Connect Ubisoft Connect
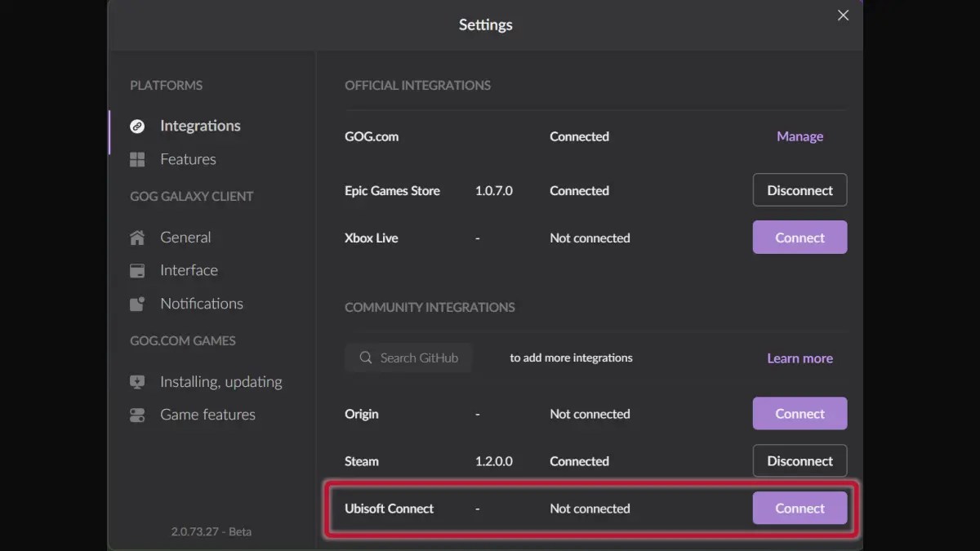This screenshot has width=980, height=551. pyautogui.click(x=800, y=508)
